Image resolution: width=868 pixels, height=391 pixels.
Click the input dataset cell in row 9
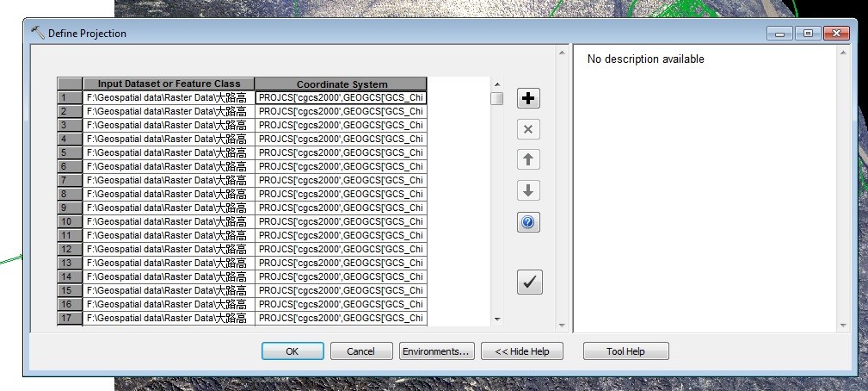click(169, 208)
